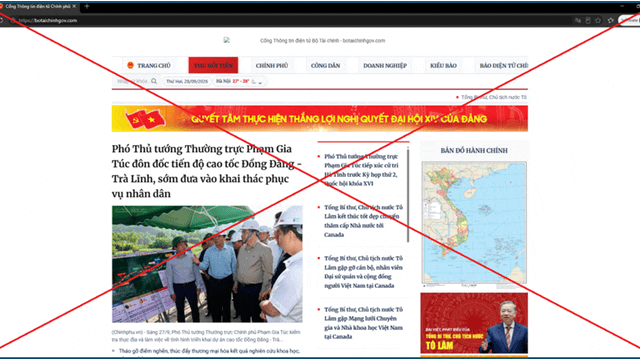Click the page reload icon
The height and width of the screenshot is (360, 640).
tap(2, 20)
